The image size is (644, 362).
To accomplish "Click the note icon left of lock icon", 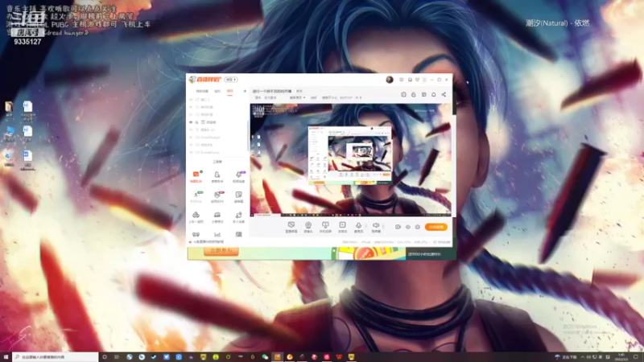I will click(404, 94).
